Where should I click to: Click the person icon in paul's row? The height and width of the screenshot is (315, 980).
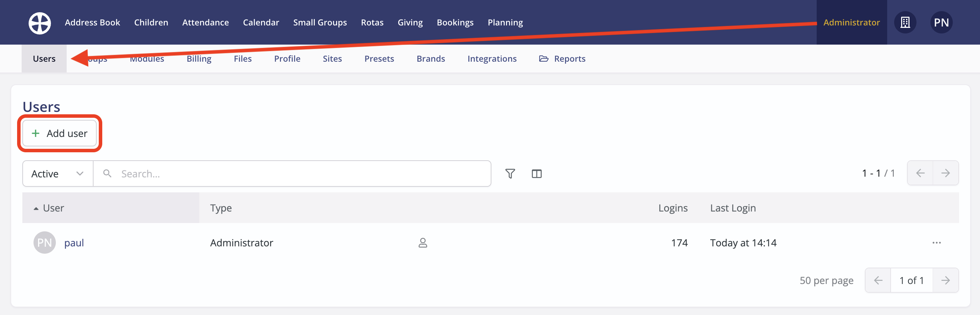[423, 243]
